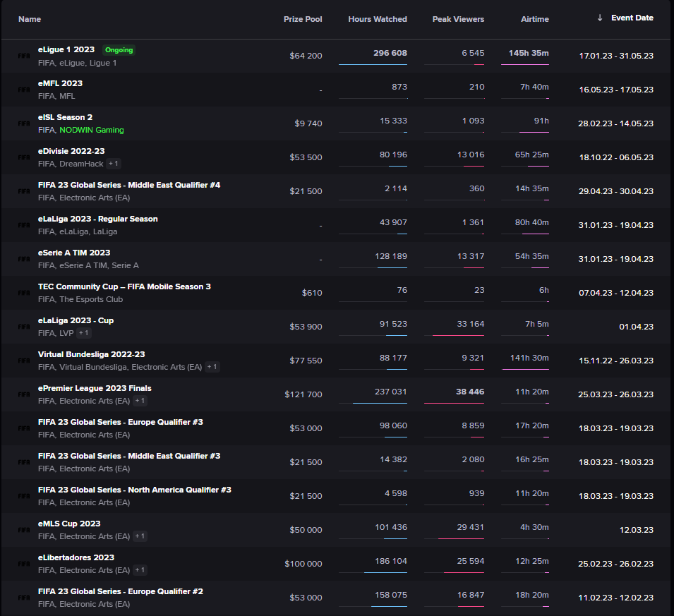Expand the +1 badge under eLibertadores 2023

coord(140,570)
